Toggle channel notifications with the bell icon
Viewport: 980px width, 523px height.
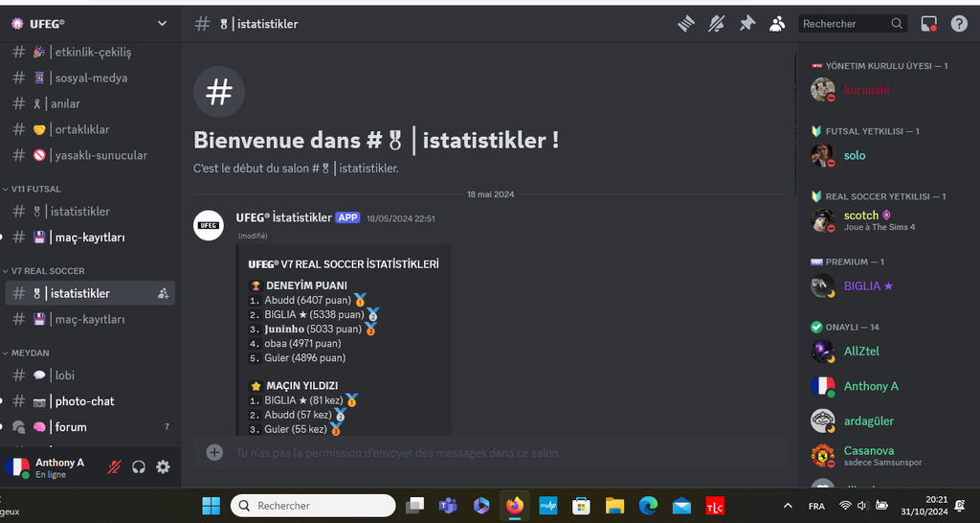click(x=716, y=24)
